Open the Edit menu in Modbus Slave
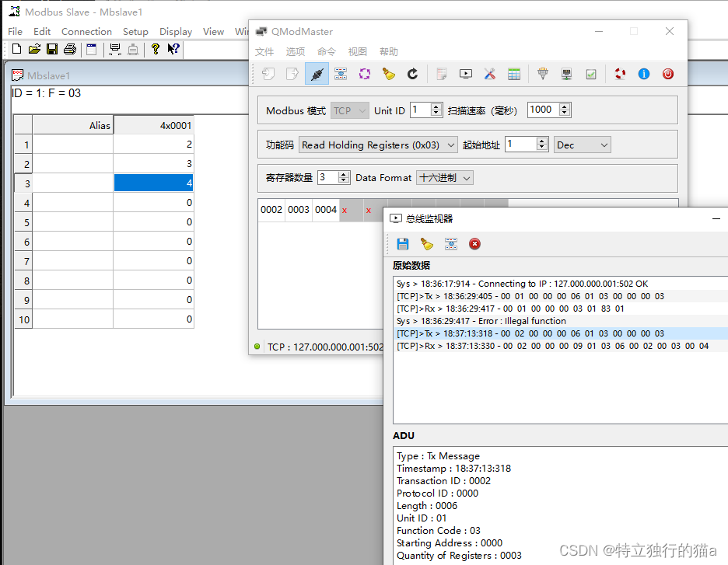The image size is (728, 565). pyautogui.click(x=42, y=32)
